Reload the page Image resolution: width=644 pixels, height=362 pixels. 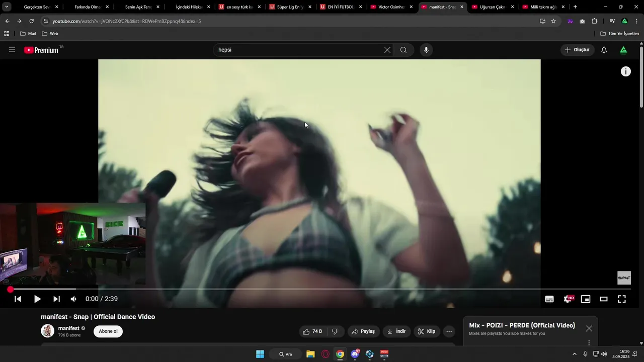[x=31, y=21]
